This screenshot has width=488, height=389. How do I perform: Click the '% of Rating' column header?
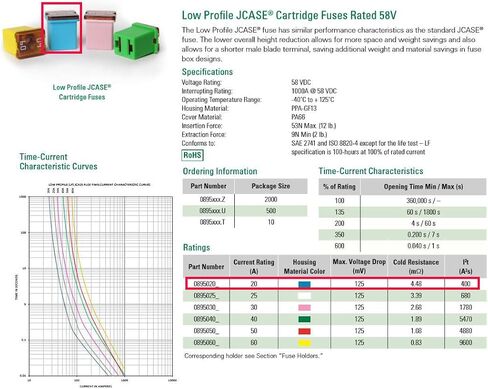click(339, 187)
